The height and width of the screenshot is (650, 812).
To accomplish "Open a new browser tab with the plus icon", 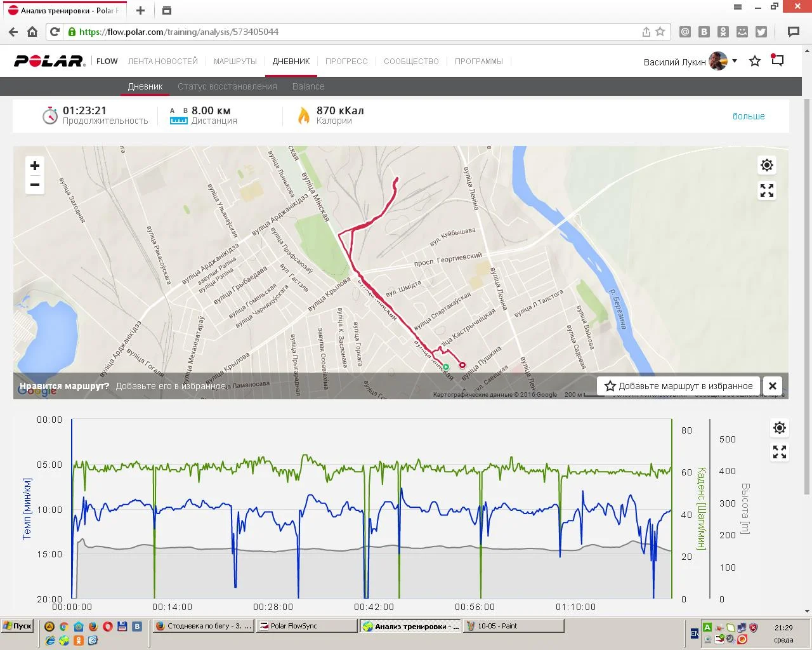I will [x=141, y=10].
